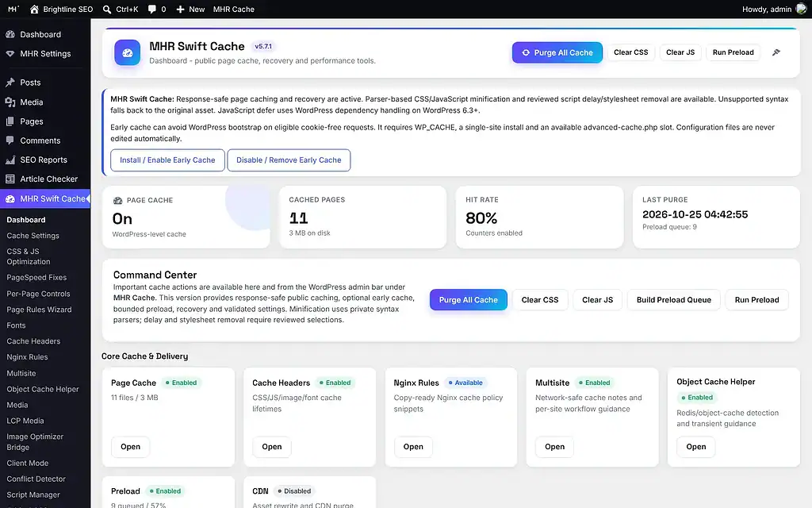The width and height of the screenshot is (812, 508).
Task: Open LCP Media submenu item
Action: (x=25, y=421)
